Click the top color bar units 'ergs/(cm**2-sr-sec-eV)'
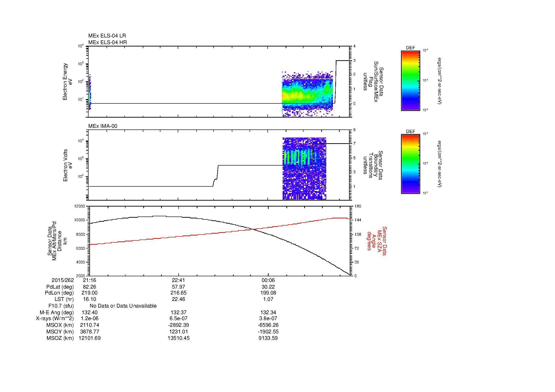The height and width of the screenshot is (392, 555). click(x=440, y=81)
